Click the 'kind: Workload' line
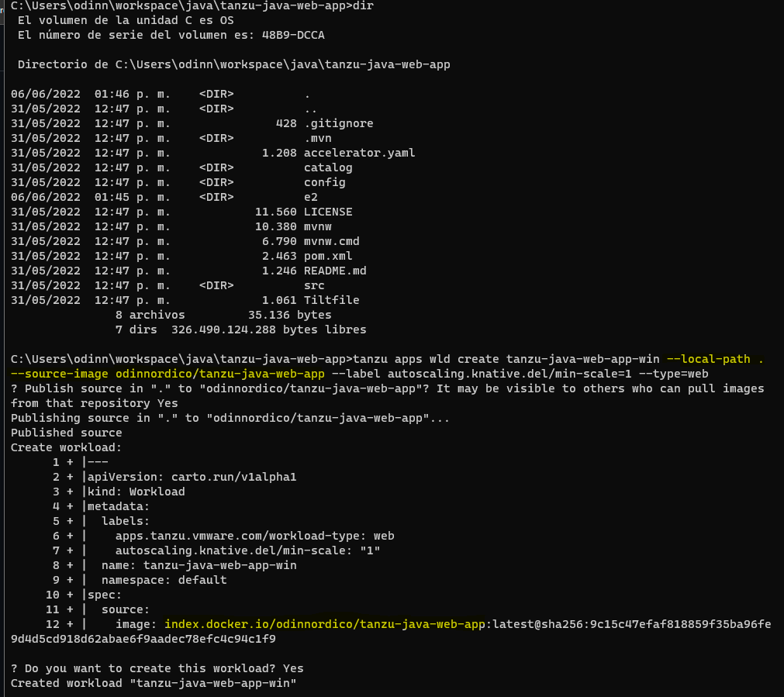The height and width of the screenshot is (697, 784). pyautogui.click(x=136, y=492)
